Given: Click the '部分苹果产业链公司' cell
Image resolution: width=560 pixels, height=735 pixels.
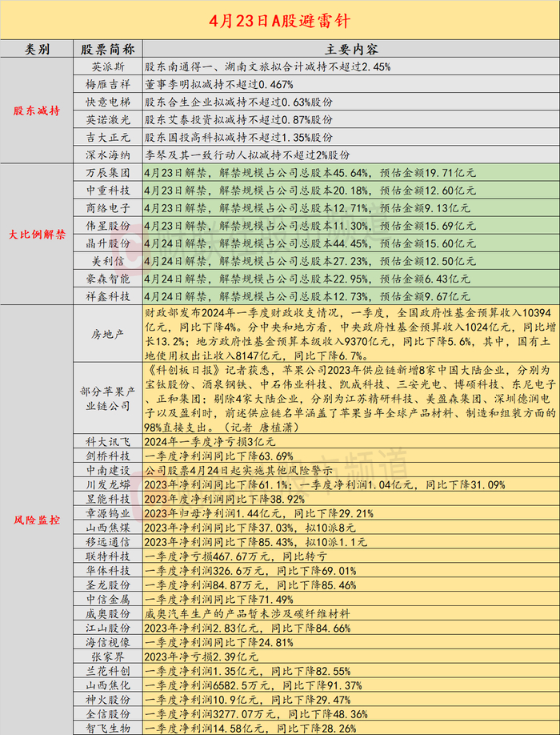Looking at the screenshot, I should pyautogui.click(x=108, y=398).
